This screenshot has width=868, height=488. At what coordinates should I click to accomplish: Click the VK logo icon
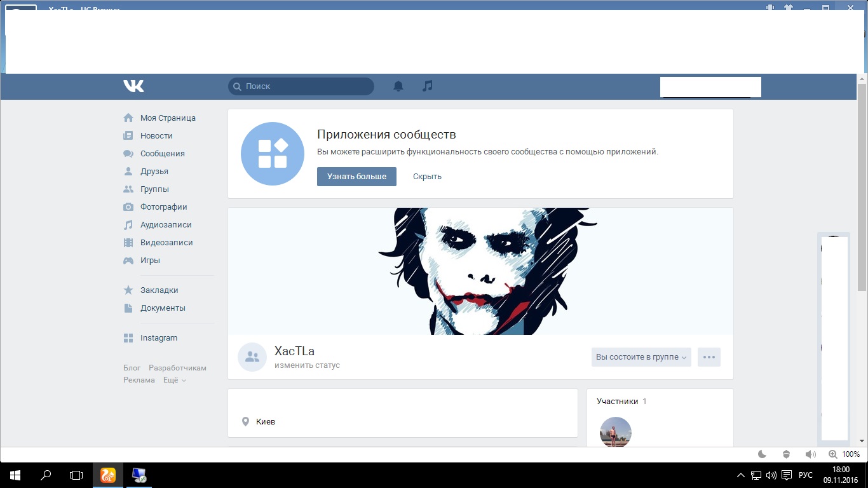pyautogui.click(x=133, y=86)
